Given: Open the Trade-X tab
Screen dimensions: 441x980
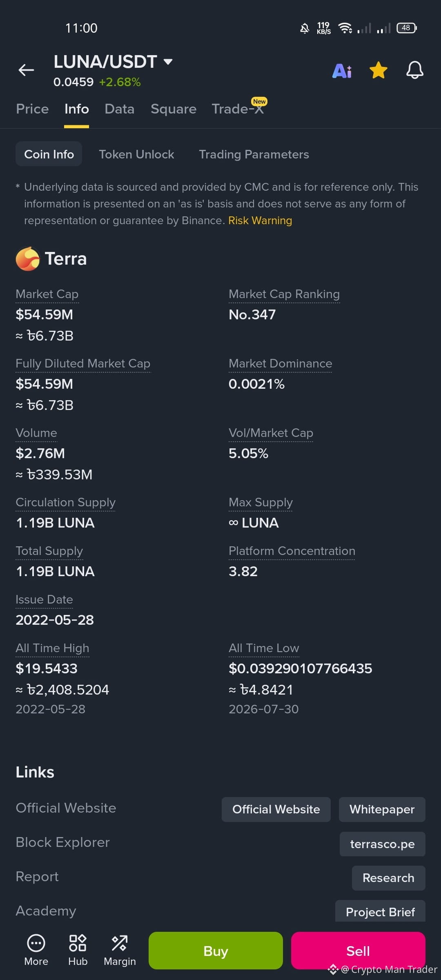Looking at the screenshot, I should (238, 109).
